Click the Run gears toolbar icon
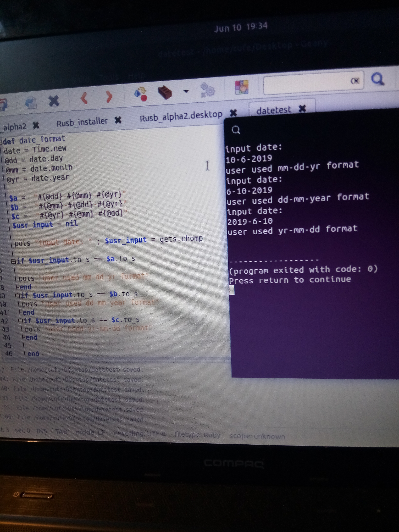Image resolution: width=399 pixels, height=532 pixels. (x=208, y=90)
